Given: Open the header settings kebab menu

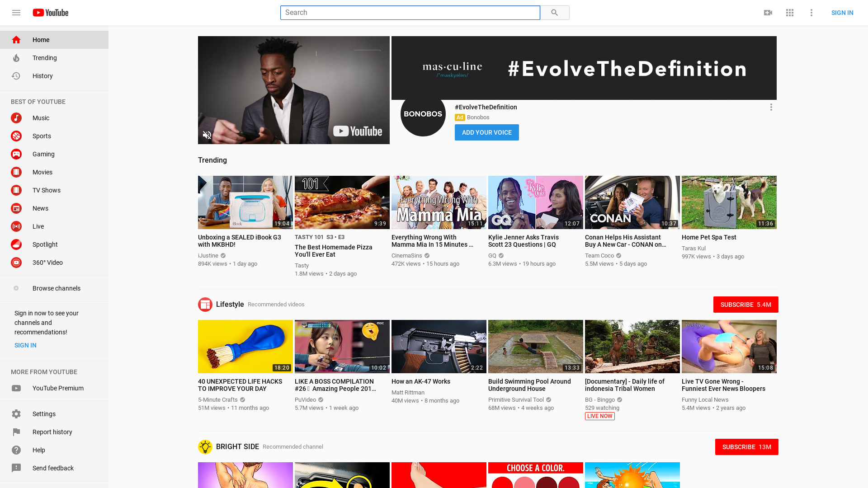Looking at the screenshot, I should (811, 13).
